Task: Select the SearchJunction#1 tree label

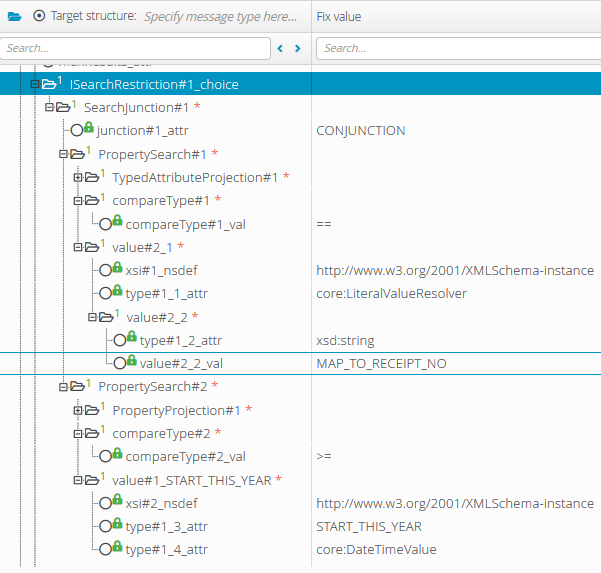Action: 136,108
